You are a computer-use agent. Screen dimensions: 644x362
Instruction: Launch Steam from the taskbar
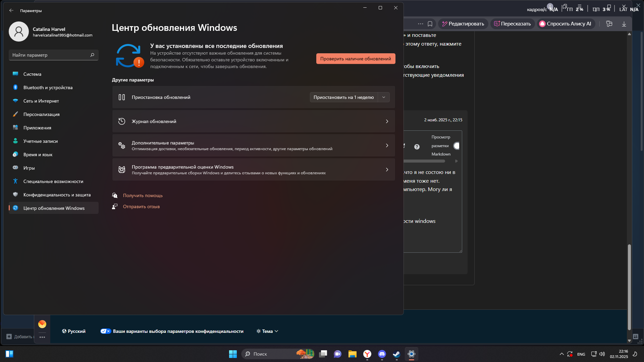pyautogui.click(x=396, y=354)
